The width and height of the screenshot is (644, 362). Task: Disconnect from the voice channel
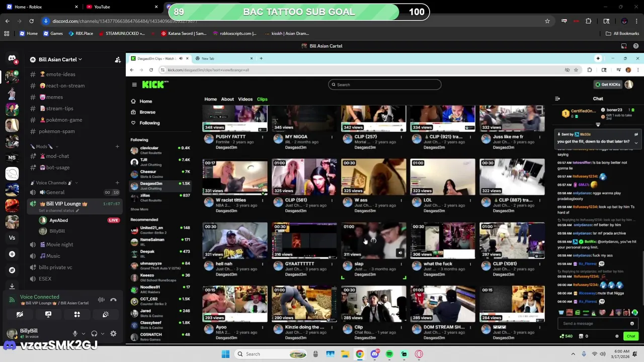[x=113, y=300]
